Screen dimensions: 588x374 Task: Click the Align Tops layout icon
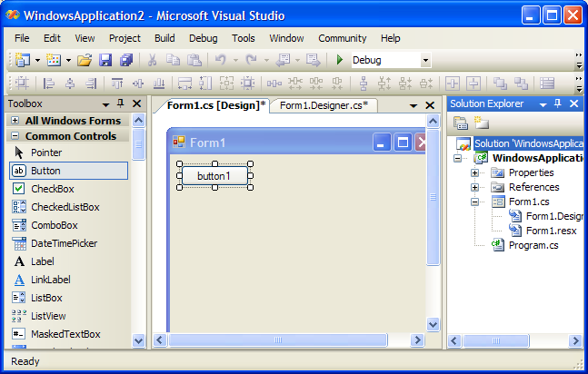click(117, 84)
